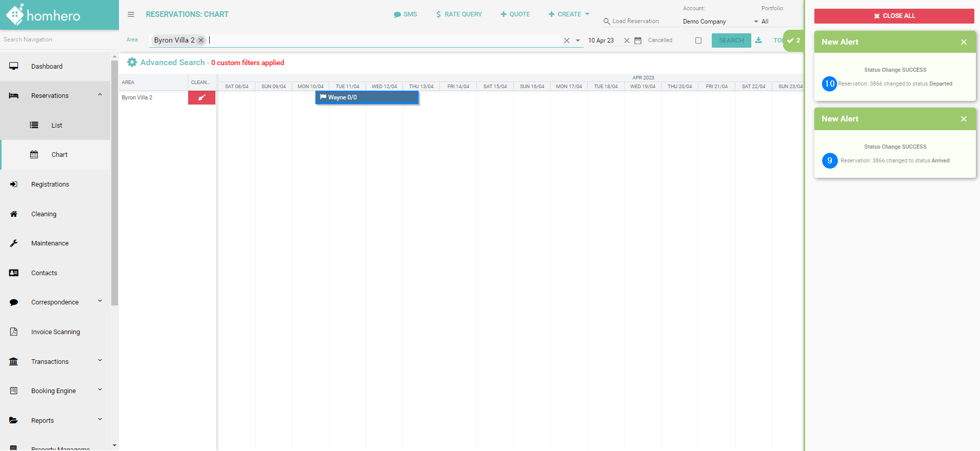Remove the Byron Villa 2 area chip
The height and width of the screenshot is (451, 980).
(x=201, y=40)
